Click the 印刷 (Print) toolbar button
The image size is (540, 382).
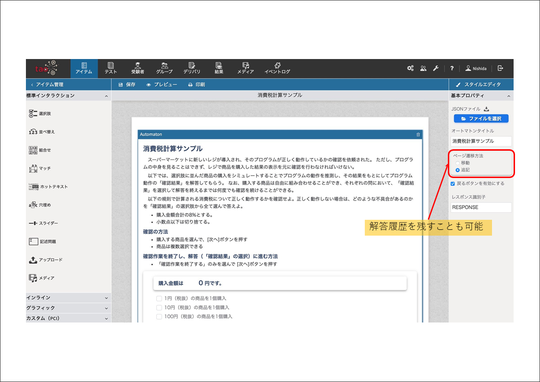click(197, 84)
